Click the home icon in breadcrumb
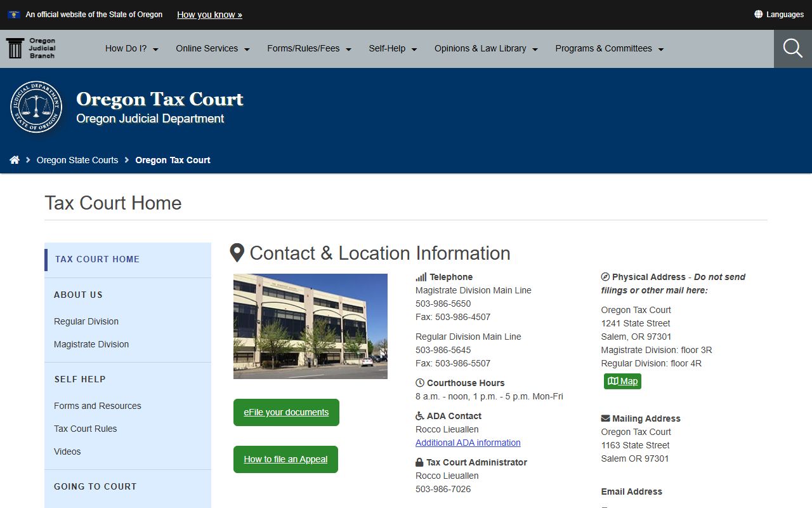This screenshot has height=508, width=812. coord(15,160)
